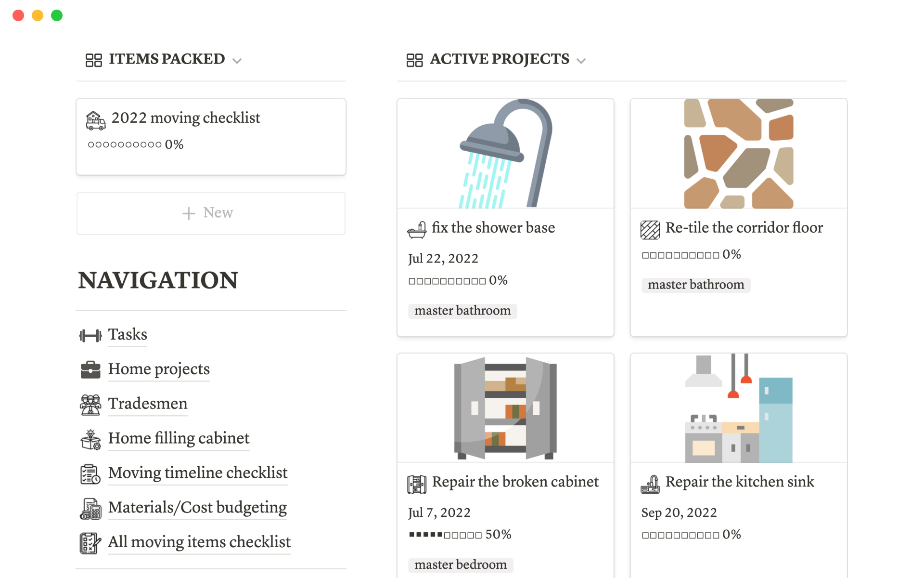Click the calculator icon beside Materials/Cost budgeting

pyautogui.click(x=90, y=509)
